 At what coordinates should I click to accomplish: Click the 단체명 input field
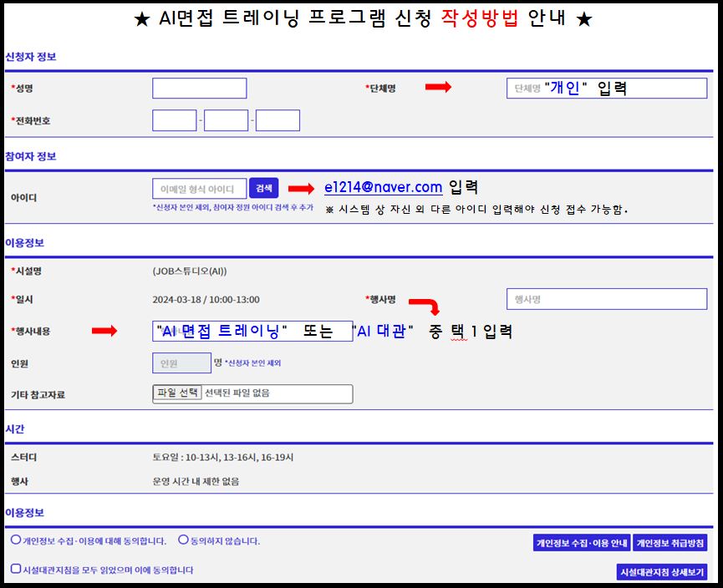click(606, 89)
